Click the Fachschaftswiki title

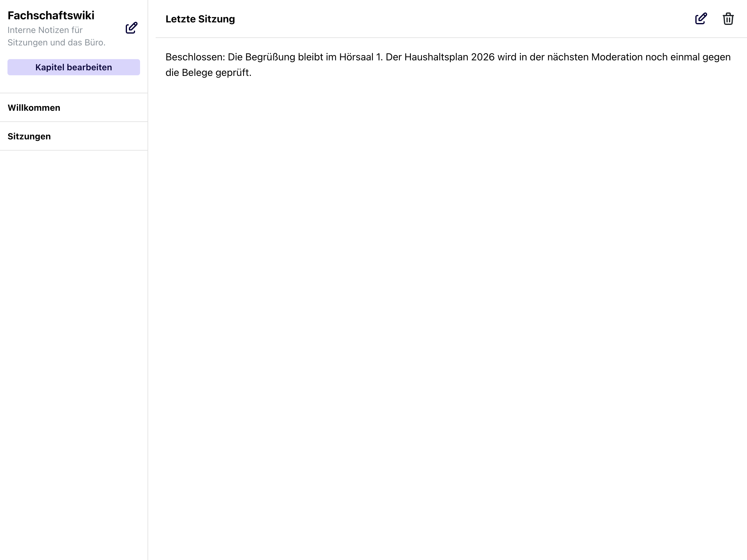click(x=51, y=15)
